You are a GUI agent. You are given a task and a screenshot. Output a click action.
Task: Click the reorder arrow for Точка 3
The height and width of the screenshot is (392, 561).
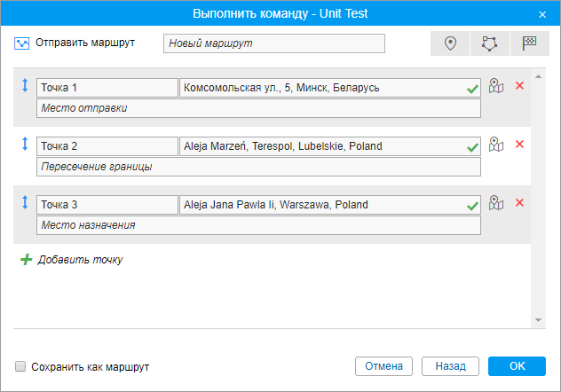pyautogui.click(x=25, y=203)
